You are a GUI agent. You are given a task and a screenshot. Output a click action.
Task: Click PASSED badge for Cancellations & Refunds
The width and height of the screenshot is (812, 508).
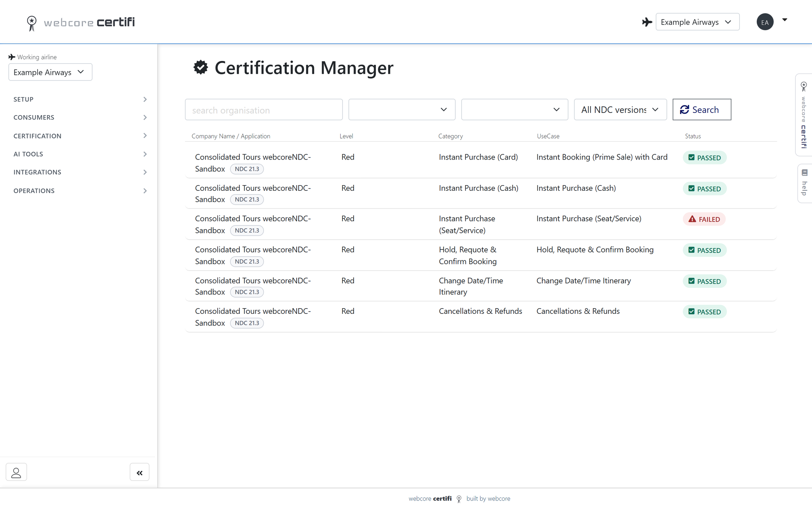[704, 312]
